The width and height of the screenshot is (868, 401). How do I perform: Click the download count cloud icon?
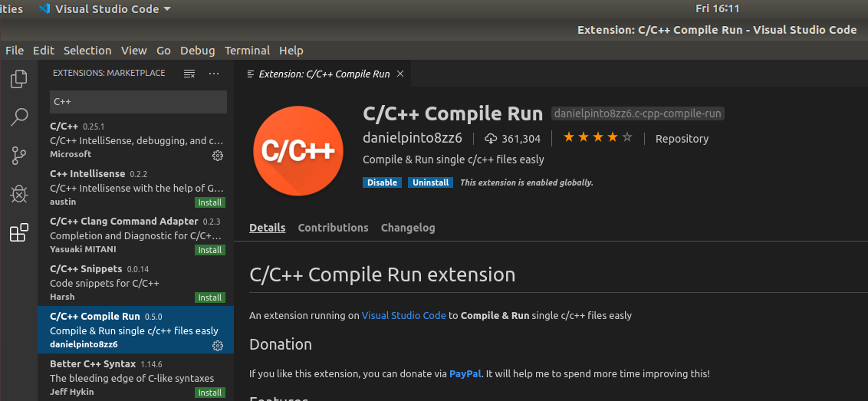[x=491, y=139]
